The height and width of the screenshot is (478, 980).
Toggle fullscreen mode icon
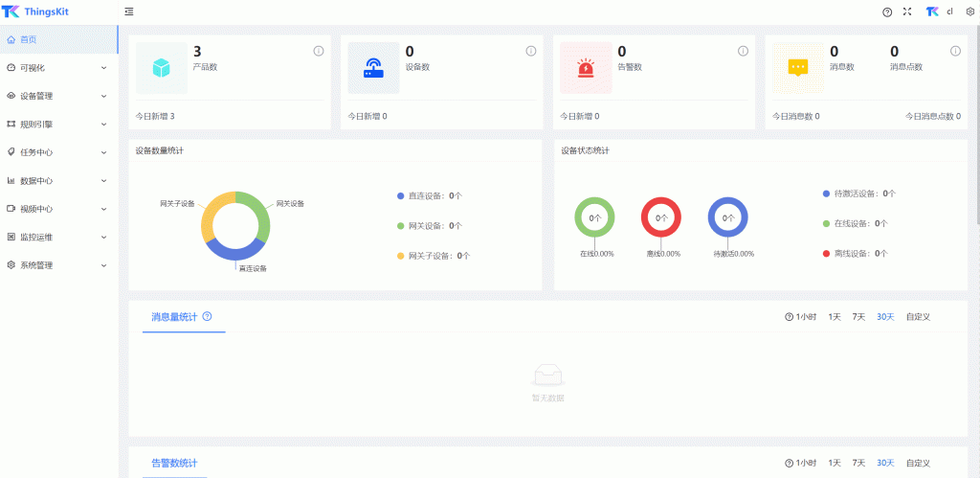[x=907, y=11]
